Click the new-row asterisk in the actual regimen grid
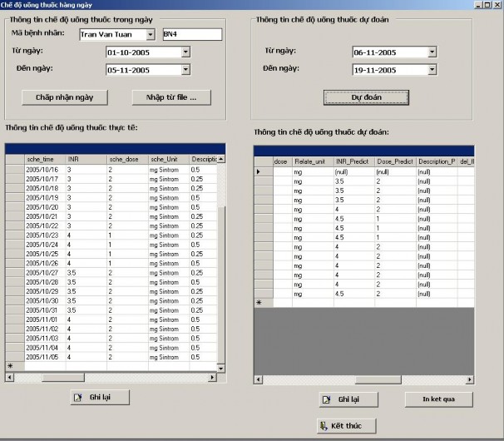This screenshot has height=441, width=504. (10, 365)
